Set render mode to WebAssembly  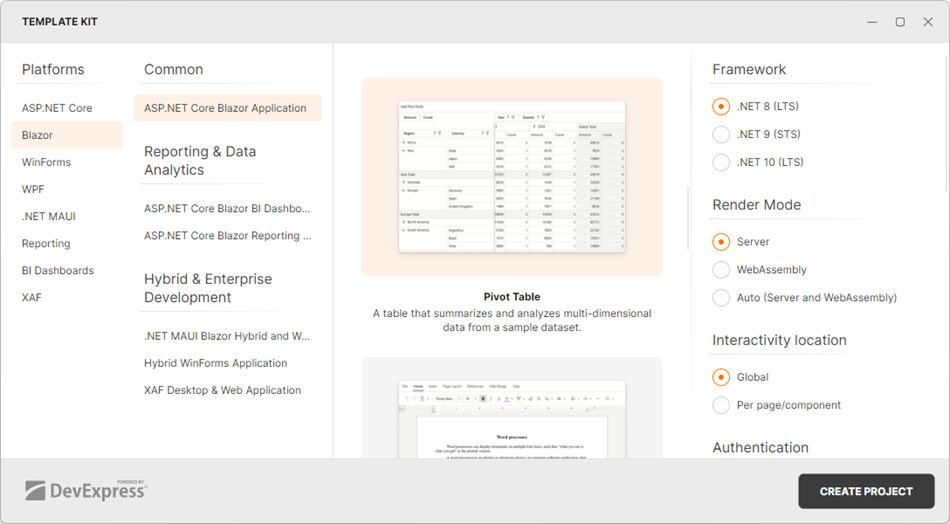pyautogui.click(x=721, y=270)
